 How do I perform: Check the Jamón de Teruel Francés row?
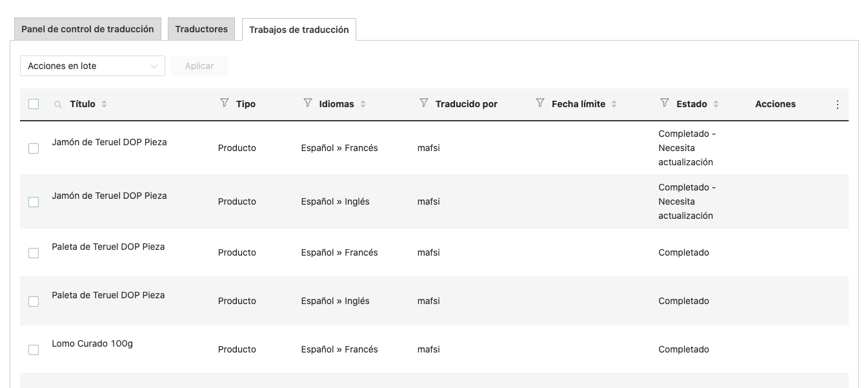[34, 148]
